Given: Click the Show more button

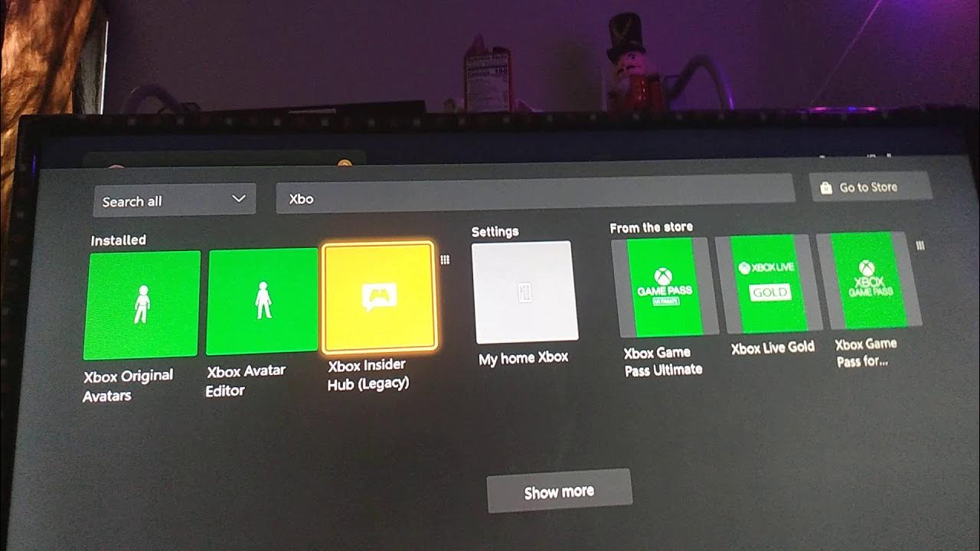Looking at the screenshot, I should (x=559, y=491).
